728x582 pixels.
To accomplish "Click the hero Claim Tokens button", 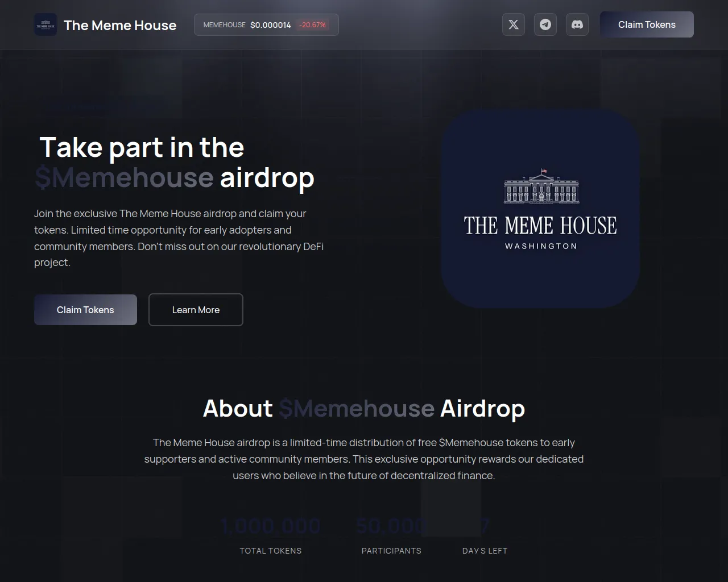I will (x=85, y=310).
